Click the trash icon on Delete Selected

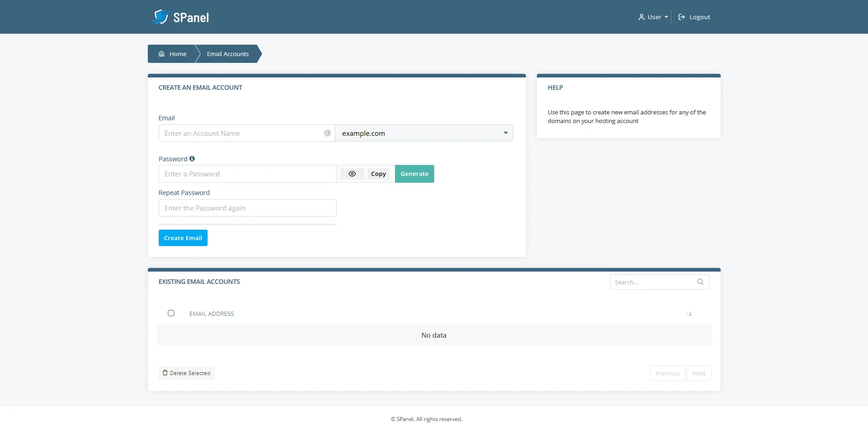click(165, 373)
